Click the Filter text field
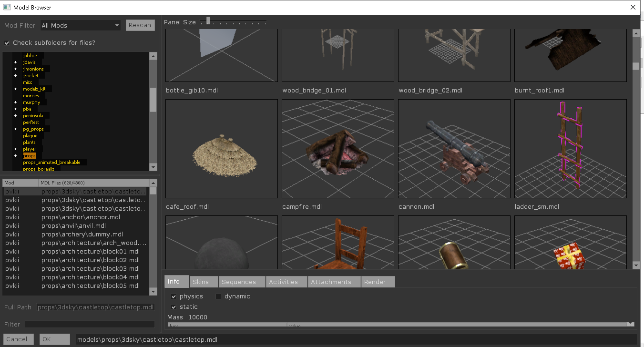This screenshot has width=644, height=347. pos(90,324)
